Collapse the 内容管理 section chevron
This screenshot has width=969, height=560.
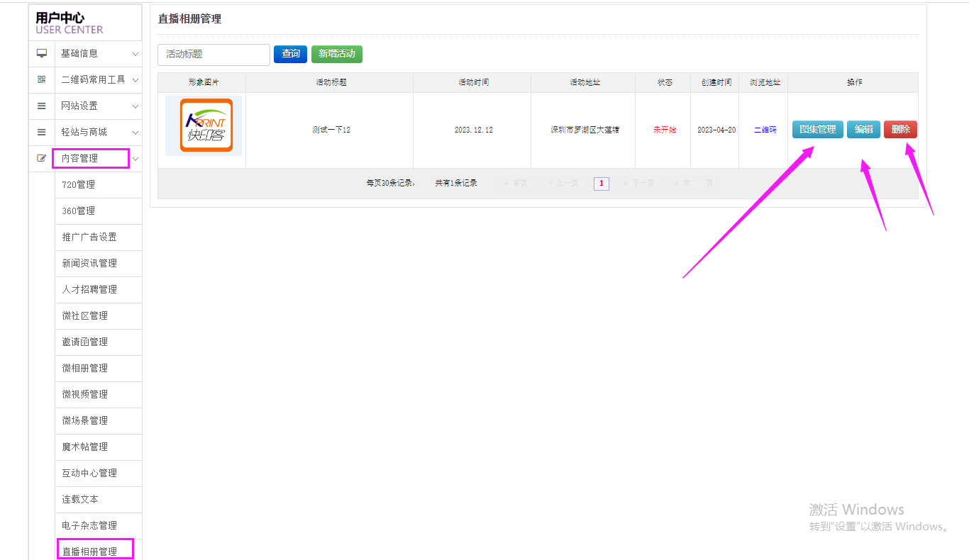pyautogui.click(x=135, y=159)
